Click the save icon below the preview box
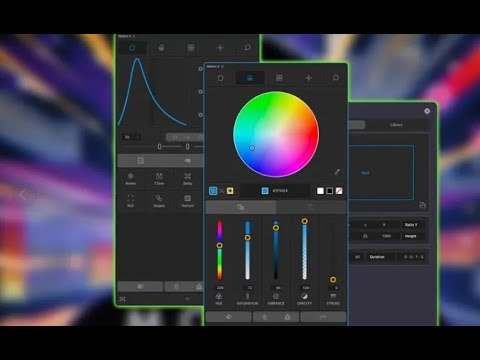This screenshot has height=360, width=480. [x=422, y=205]
